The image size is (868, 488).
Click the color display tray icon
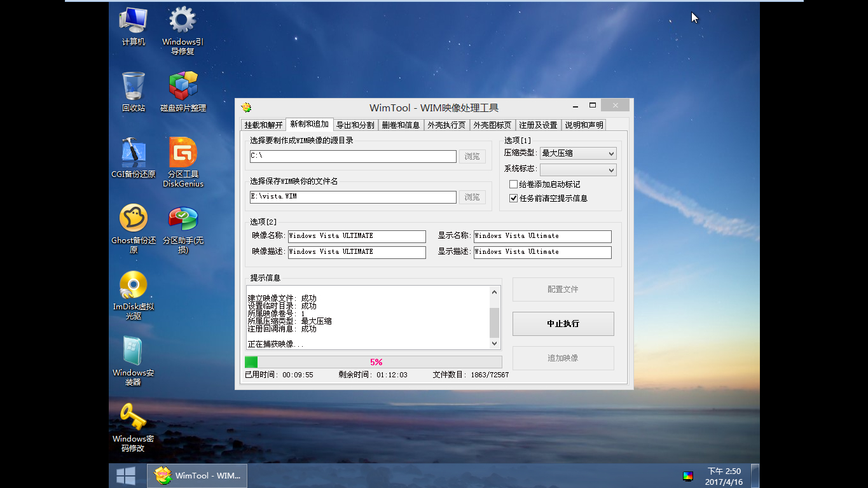tap(688, 476)
